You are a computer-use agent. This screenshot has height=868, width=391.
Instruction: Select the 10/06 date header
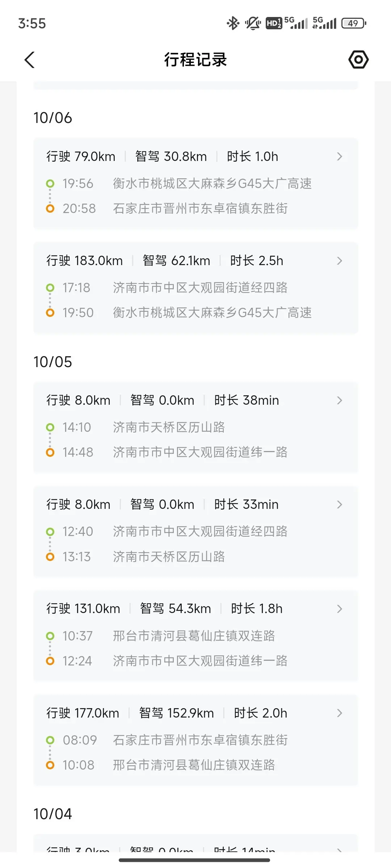tap(53, 118)
